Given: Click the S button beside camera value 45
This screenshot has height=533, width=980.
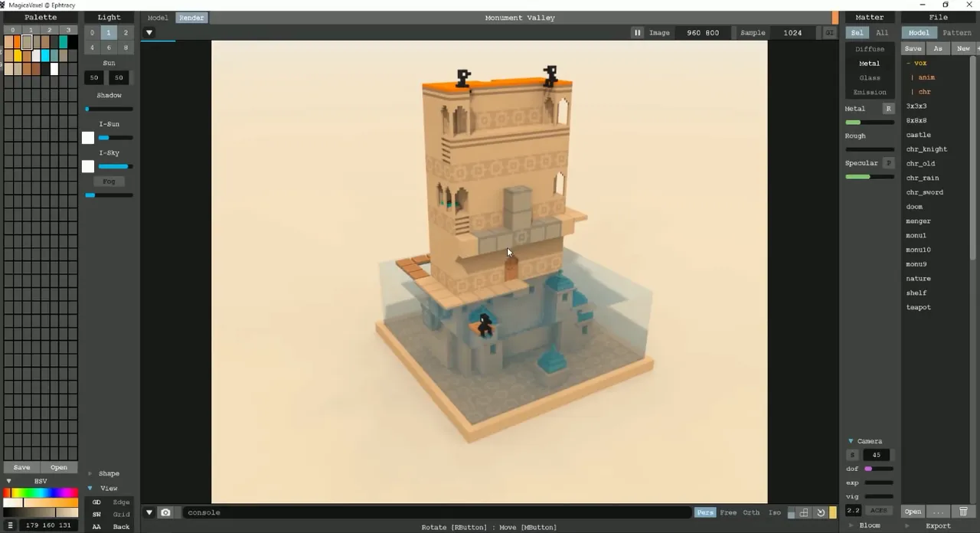Looking at the screenshot, I should (x=852, y=455).
